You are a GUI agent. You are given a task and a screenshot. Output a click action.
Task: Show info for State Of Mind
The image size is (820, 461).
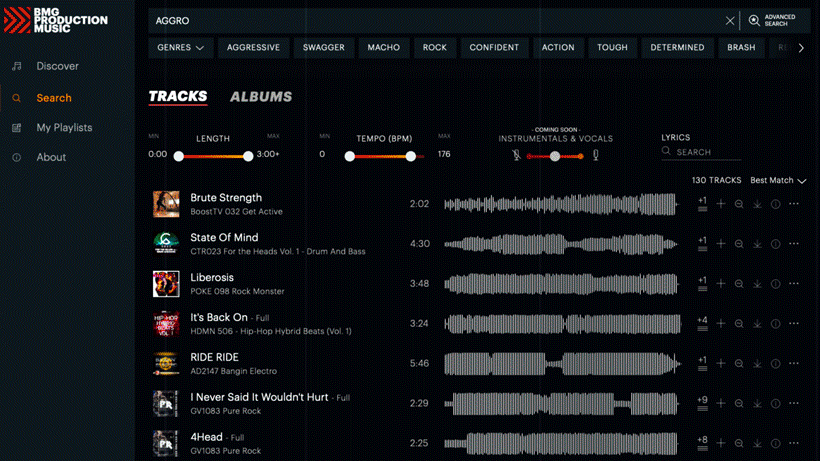coord(776,244)
